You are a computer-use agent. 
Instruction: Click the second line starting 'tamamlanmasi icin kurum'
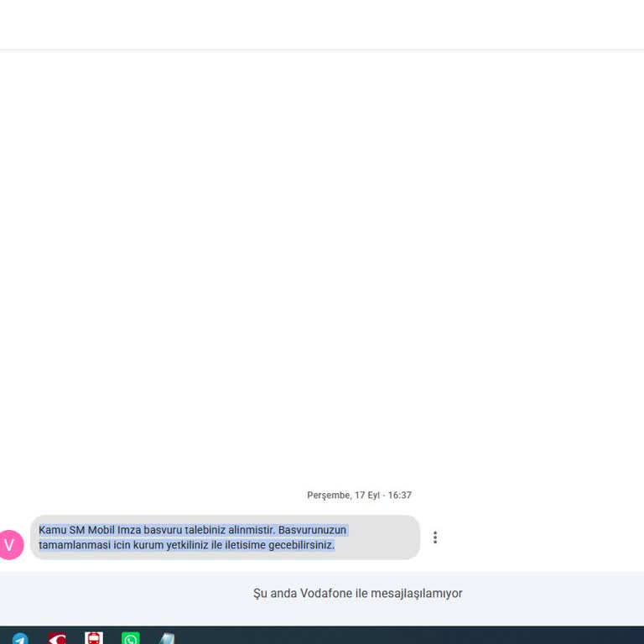(x=186, y=545)
